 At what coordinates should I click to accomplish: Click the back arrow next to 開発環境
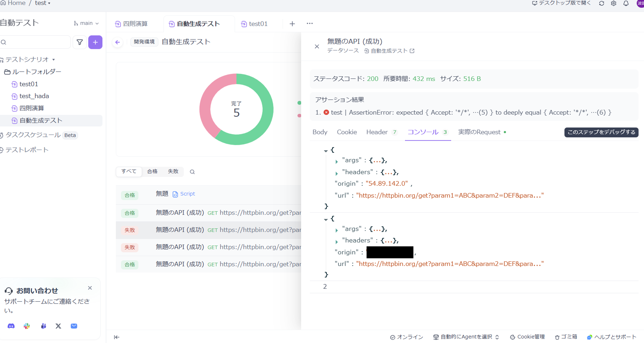tap(117, 42)
